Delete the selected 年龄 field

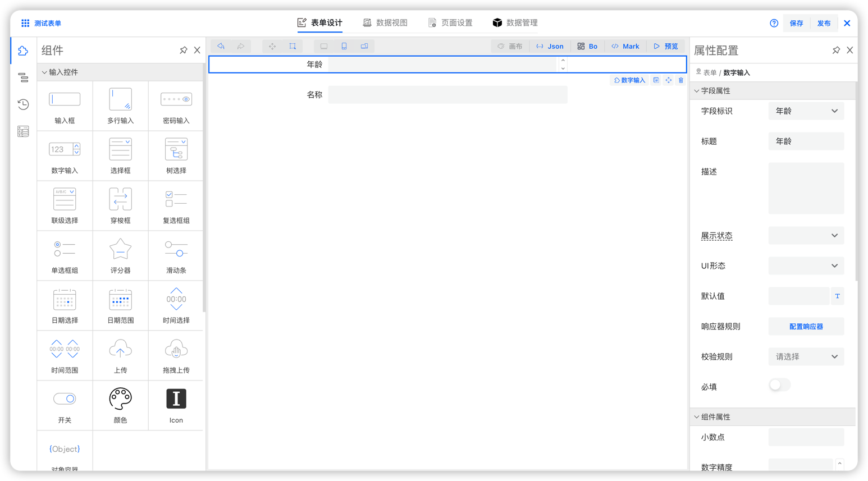pos(680,80)
